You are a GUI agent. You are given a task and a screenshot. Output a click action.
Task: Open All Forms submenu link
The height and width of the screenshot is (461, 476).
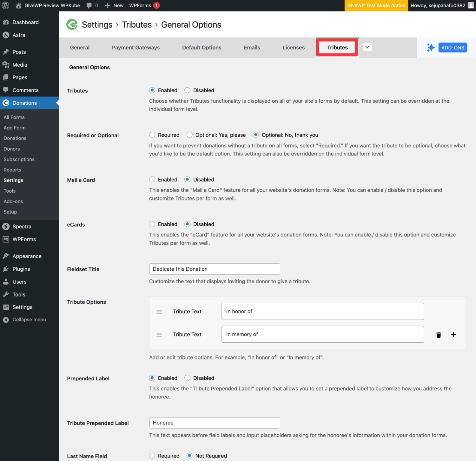coord(14,117)
